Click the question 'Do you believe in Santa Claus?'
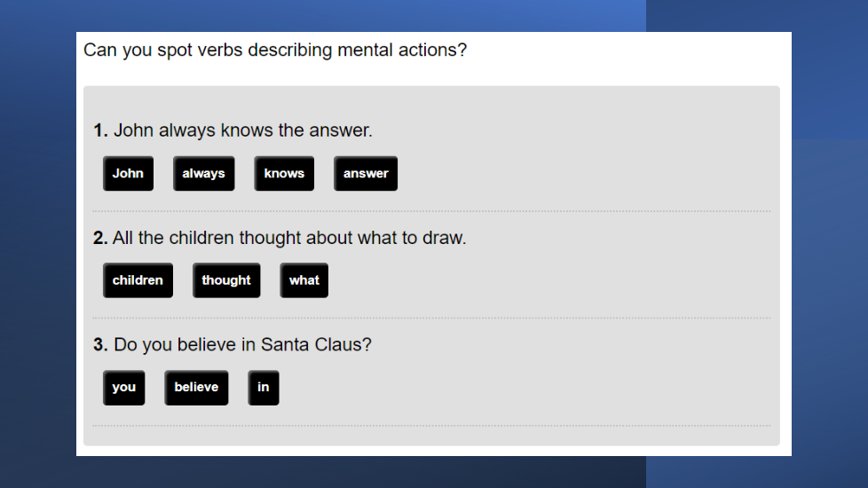Screen dimensions: 868x488 242,344
